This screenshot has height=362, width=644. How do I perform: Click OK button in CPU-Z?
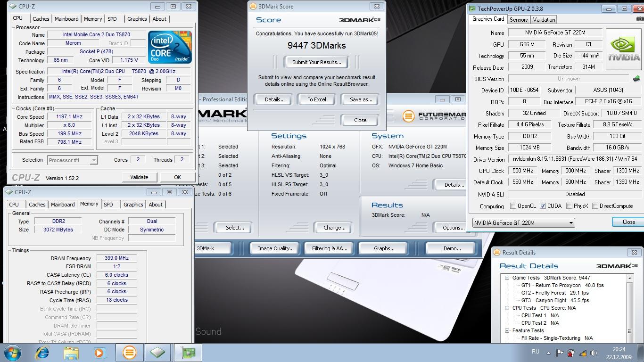coord(177,177)
